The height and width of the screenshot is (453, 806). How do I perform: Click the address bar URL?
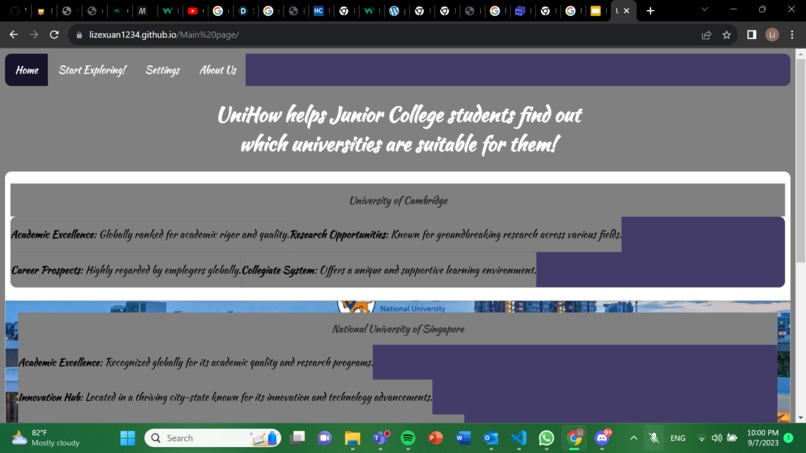point(163,35)
